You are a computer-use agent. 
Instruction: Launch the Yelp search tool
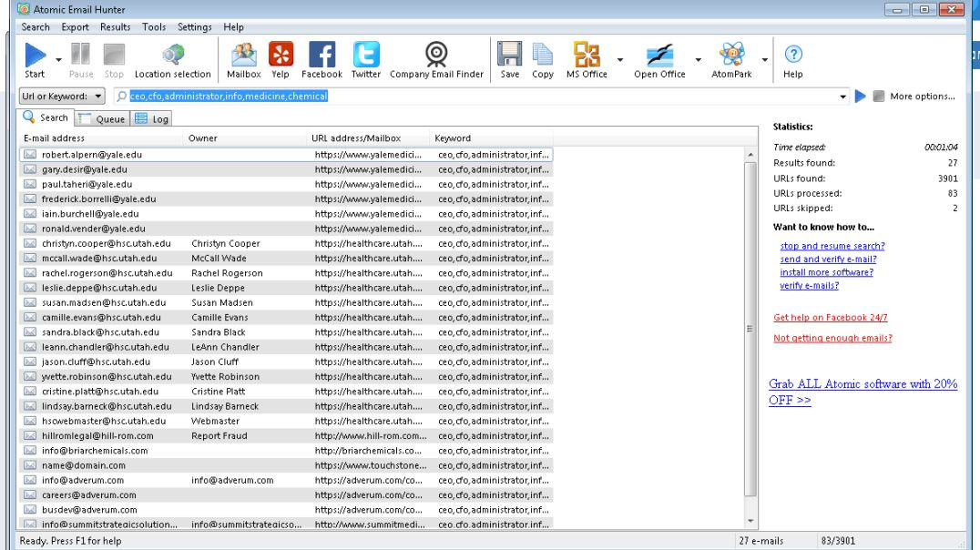tap(281, 60)
